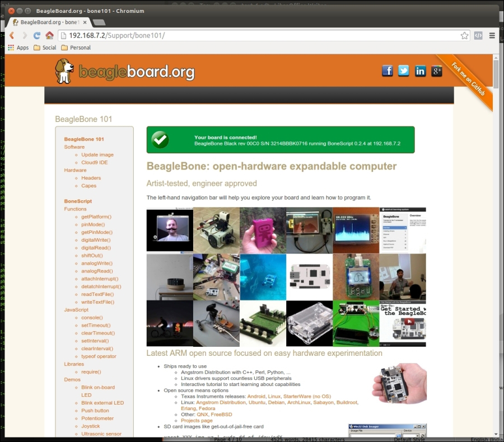Image resolution: width=504 pixels, height=442 pixels.
Task: Open the clearInterval() JavaScript link
Action: point(97,348)
